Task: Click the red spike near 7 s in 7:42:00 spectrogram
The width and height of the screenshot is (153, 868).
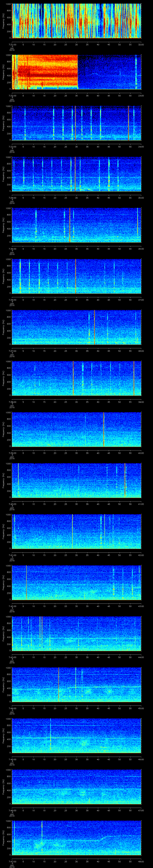Action: (26, 582)
